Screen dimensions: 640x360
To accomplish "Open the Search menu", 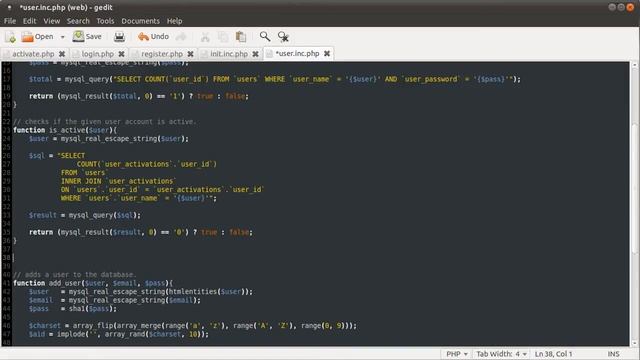I will point(78,21).
